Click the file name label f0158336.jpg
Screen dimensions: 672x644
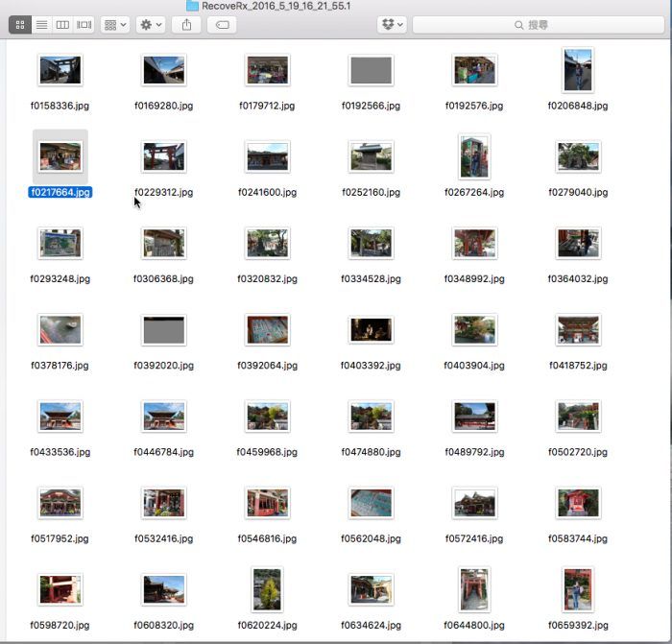click(x=60, y=106)
